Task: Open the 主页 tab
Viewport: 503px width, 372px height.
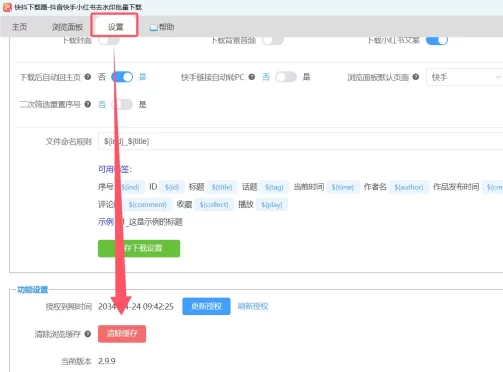Action: point(19,27)
